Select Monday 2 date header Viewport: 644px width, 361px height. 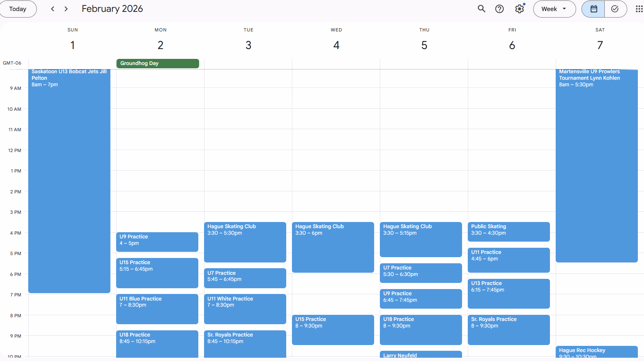click(x=160, y=45)
